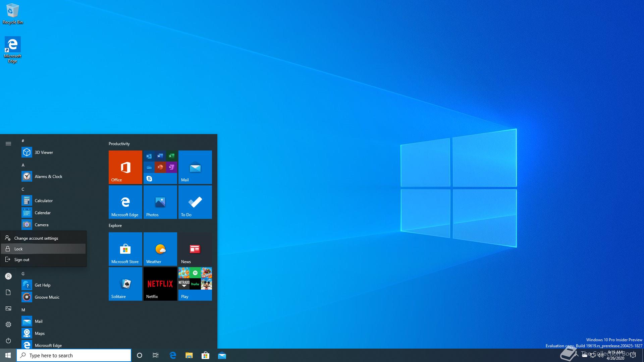
Task: Expand the Start menu hamburger
Action: (8, 143)
